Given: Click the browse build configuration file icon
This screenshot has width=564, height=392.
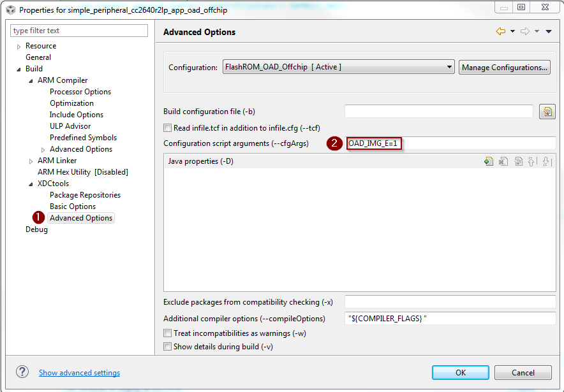Looking at the screenshot, I should coord(547,112).
